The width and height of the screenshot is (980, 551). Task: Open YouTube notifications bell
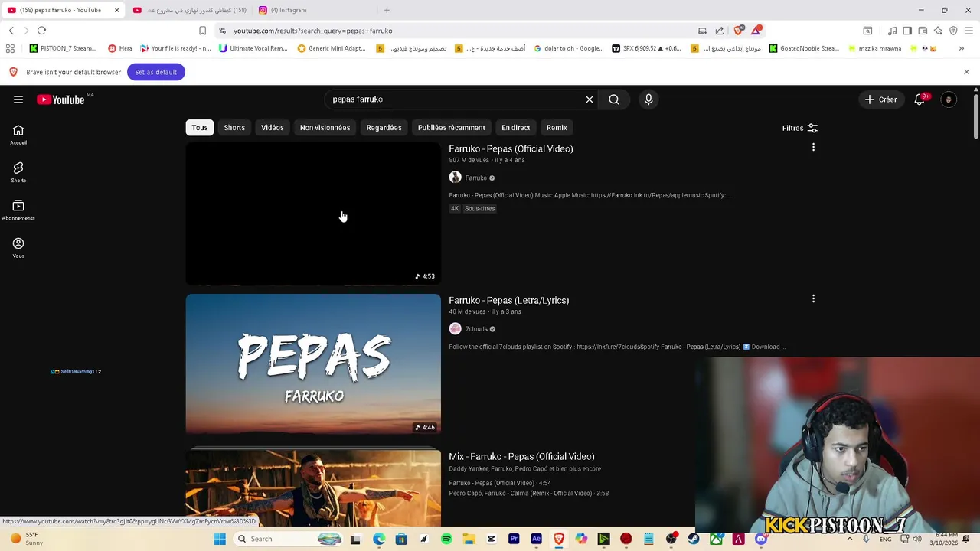[920, 99]
